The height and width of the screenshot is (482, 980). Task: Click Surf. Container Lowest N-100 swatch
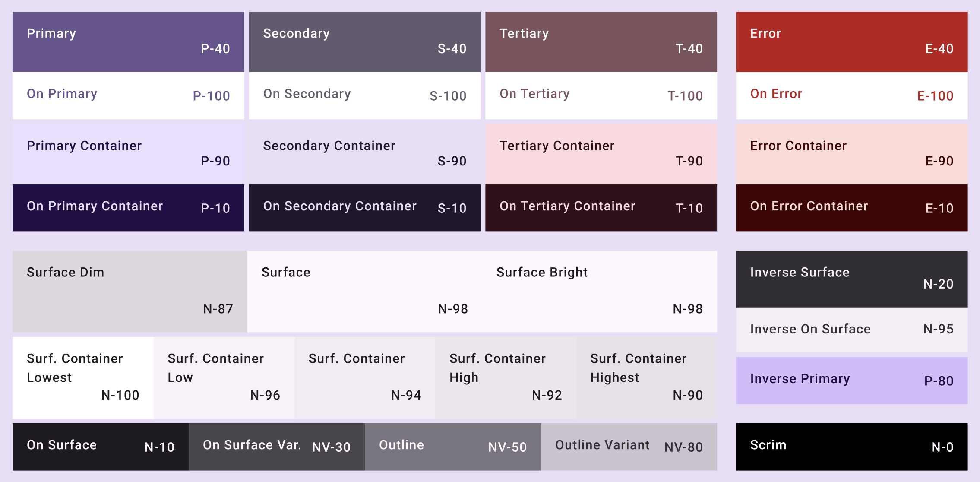(x=83, y=377)
